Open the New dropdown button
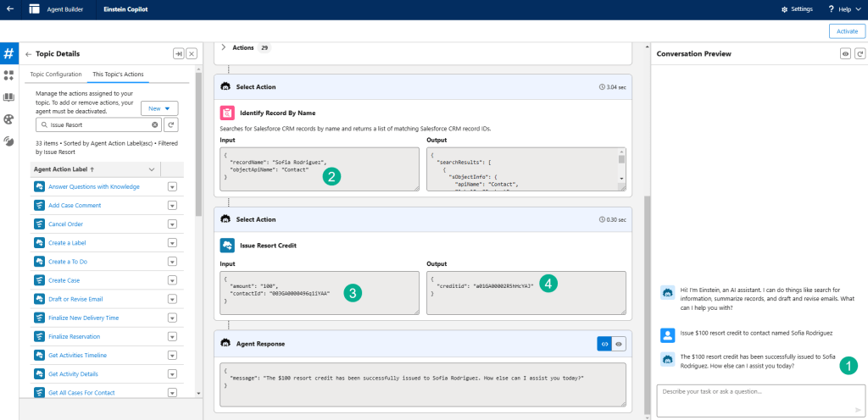Screen dimensions: 868x420 [159, 108]
